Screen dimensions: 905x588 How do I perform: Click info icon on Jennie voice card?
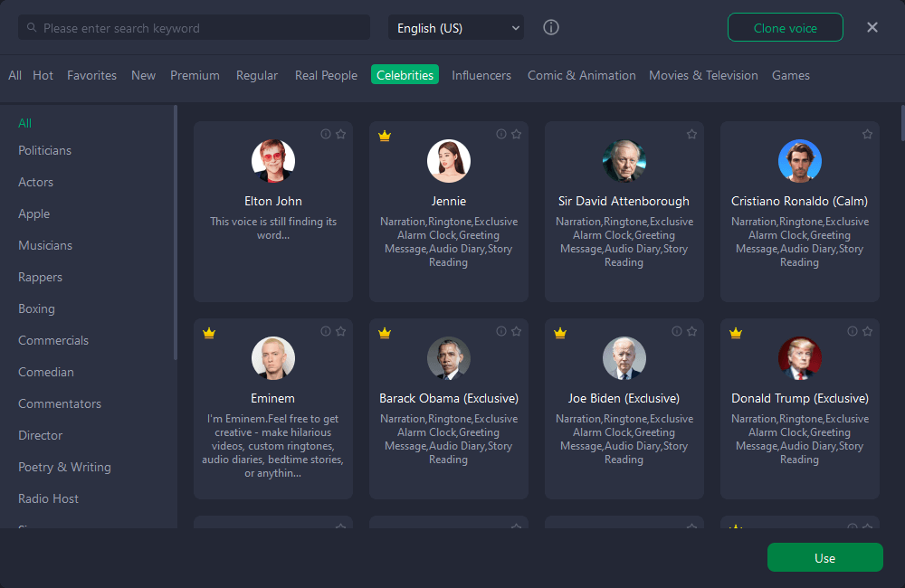tap(501, 134)
